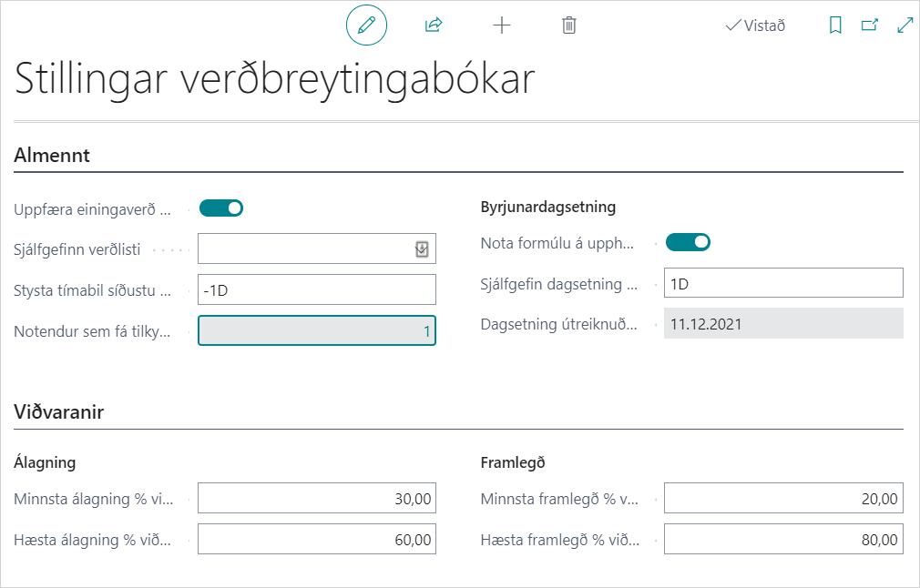The width and height of the screenshot is (920, 588).
Task: Collapse the Viðvaranir section header
Action: [x=58, y=412]
